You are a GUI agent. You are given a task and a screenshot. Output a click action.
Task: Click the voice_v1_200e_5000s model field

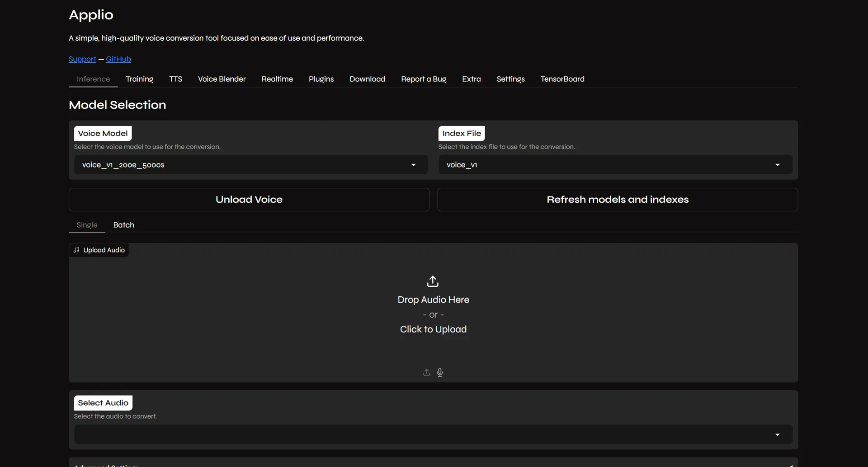[x=251, y=165]
